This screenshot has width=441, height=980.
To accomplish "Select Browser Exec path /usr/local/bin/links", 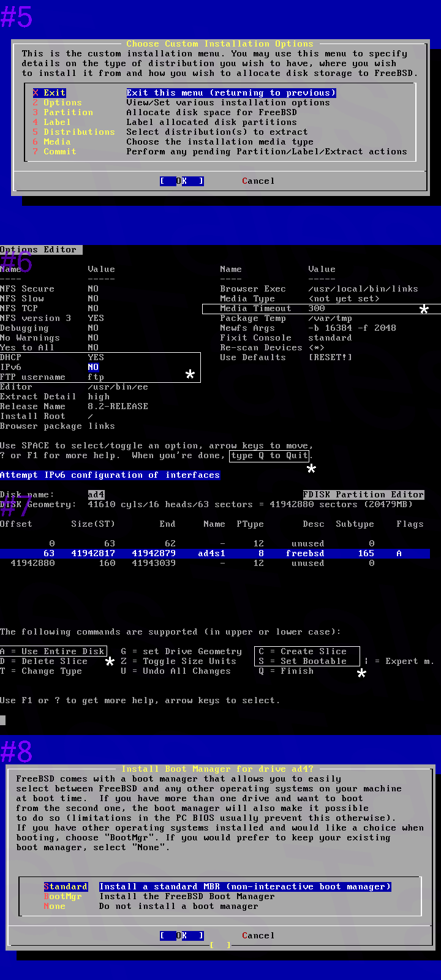I will coord(363,289).
